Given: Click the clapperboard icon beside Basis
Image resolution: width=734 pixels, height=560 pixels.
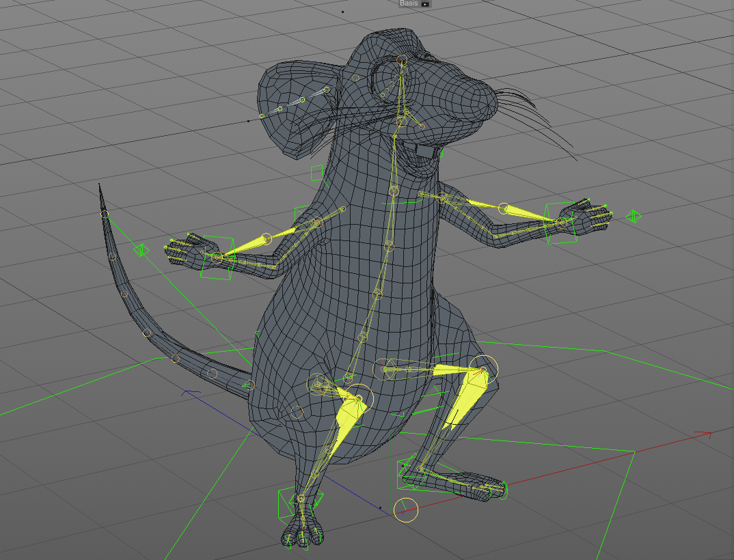Looking at the screenshot, I should (x=424, y=3).
